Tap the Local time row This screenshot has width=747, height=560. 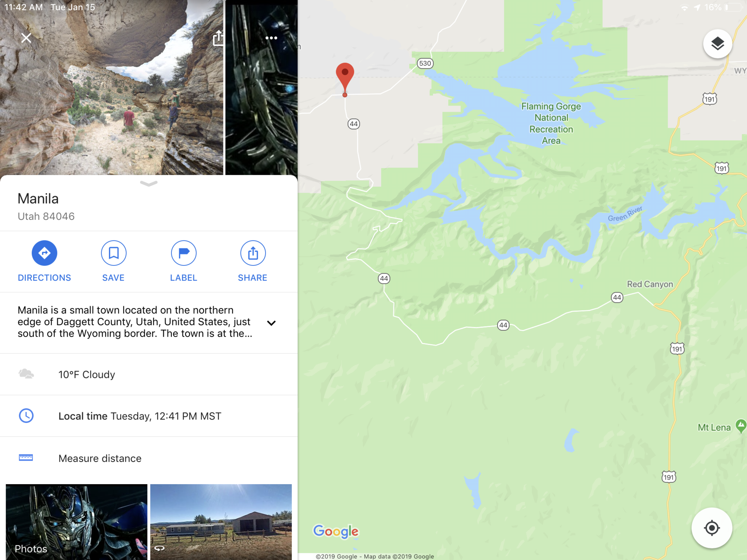point(149,416)
